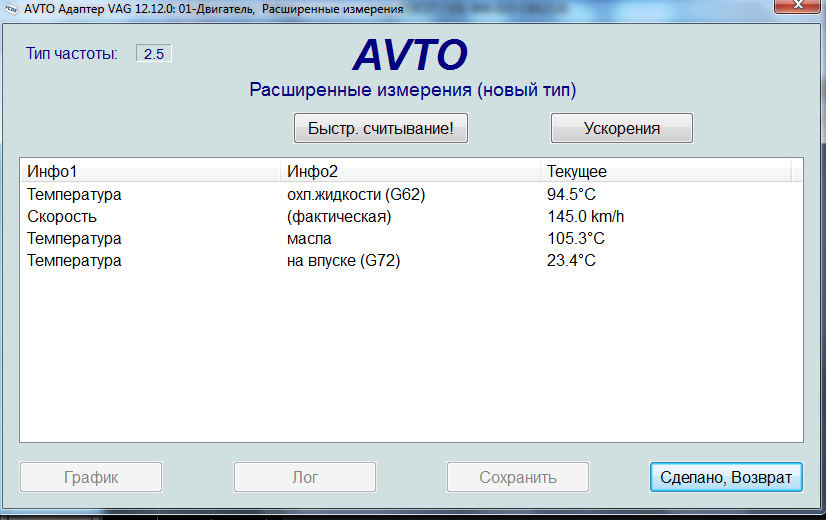Click the 105.3°C oil temperature value

(575, 239)
